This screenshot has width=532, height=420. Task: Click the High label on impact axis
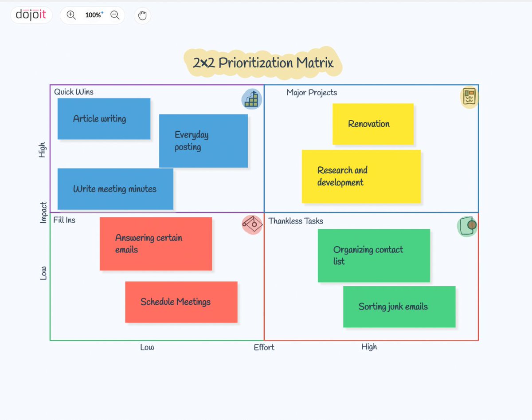[42, 150]
